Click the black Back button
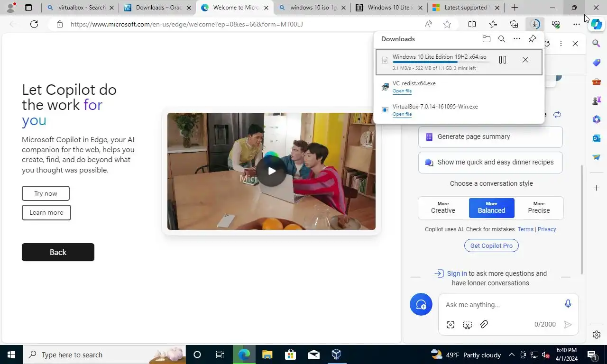 pyautogui.click(x=58, y=252)
